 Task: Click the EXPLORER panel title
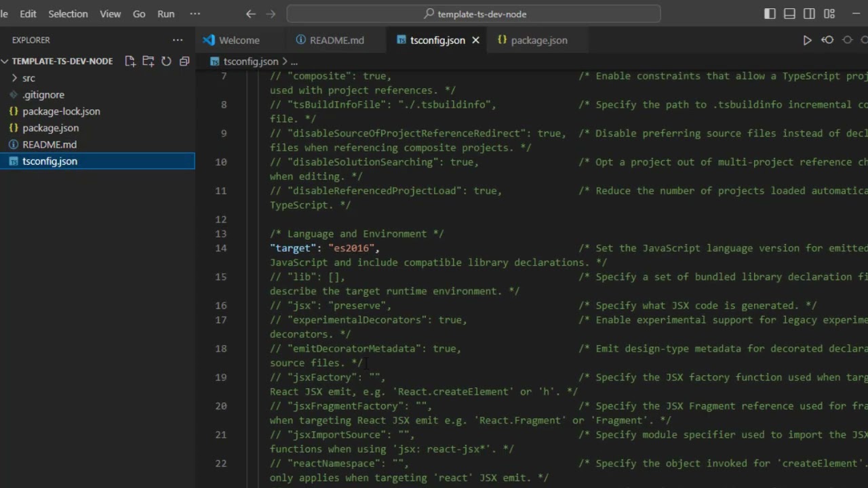click(x=31, y=40)
